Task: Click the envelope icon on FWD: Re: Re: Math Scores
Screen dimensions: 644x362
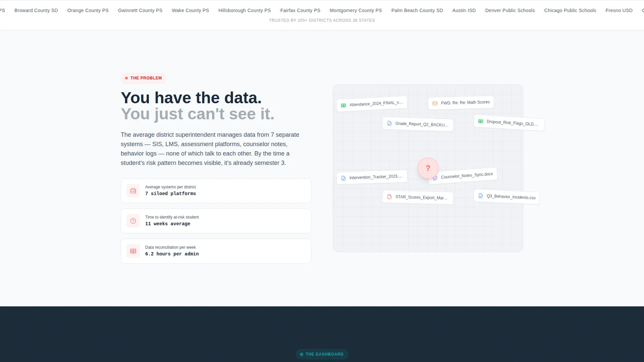Action: pyautogui.click(x=435, y=103)
